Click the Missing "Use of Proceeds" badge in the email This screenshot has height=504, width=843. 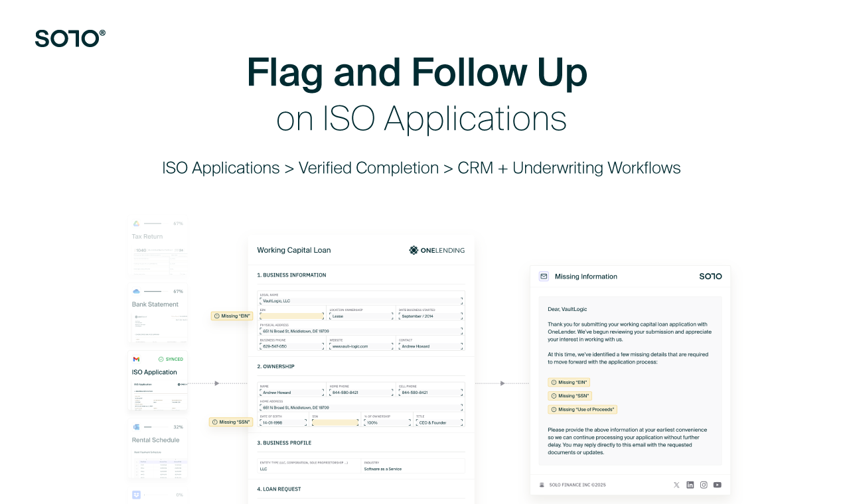tap(583, 409)
